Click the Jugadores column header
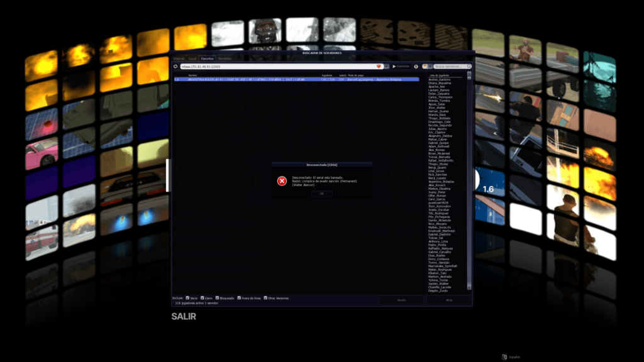Viewport: 644px width, 362px height. point(327,75)
